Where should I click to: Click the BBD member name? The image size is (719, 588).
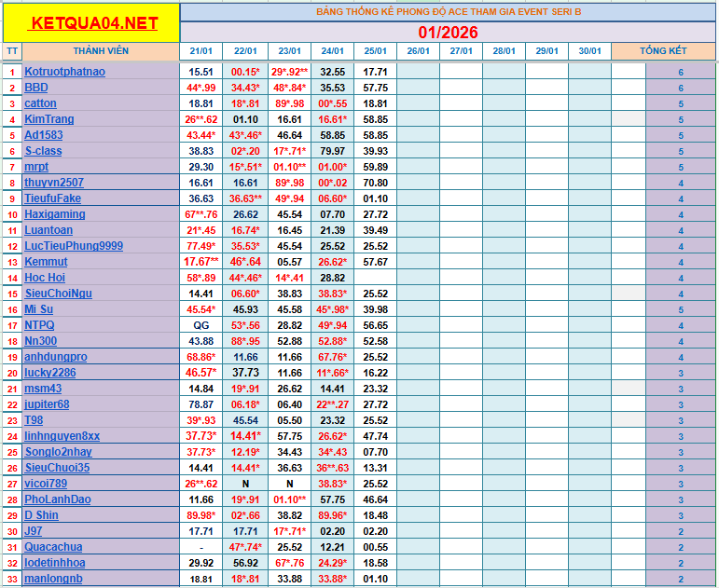click(x=36, y=88)
